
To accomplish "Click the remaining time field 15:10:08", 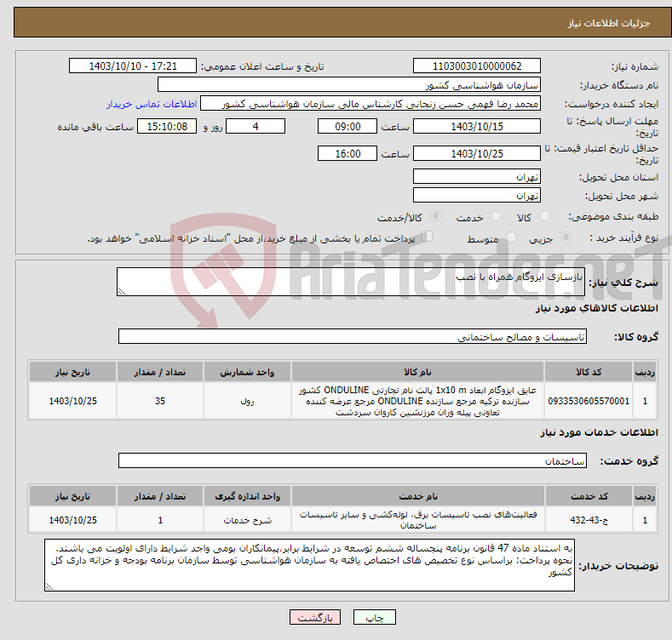I will click(x=167, y=126).
